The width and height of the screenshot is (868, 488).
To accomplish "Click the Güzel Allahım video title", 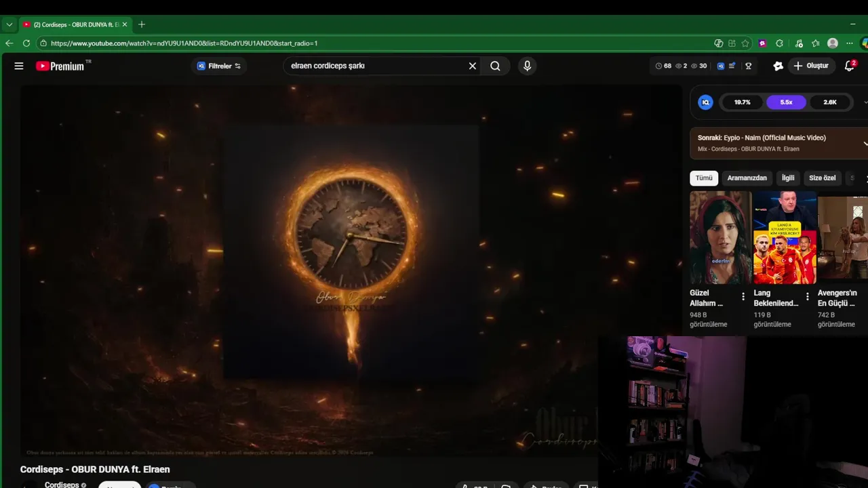I will pyautogui.click(x=706, y=298).
